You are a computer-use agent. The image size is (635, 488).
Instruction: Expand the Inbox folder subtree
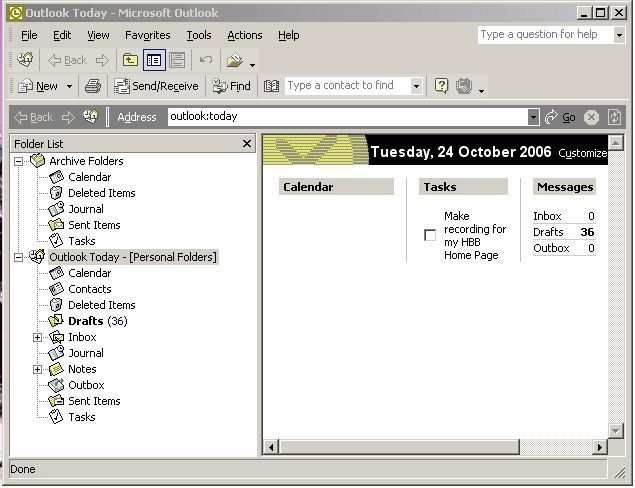(x=37, y=337)
